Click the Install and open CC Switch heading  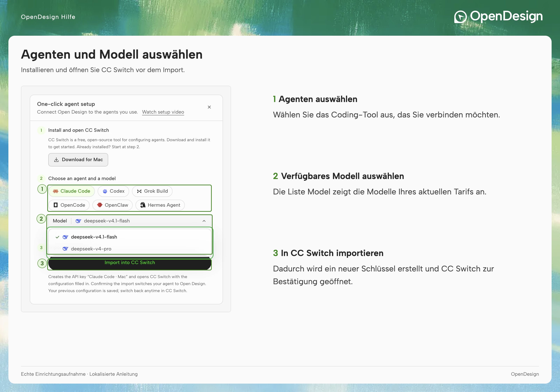[x=79, y=130]
